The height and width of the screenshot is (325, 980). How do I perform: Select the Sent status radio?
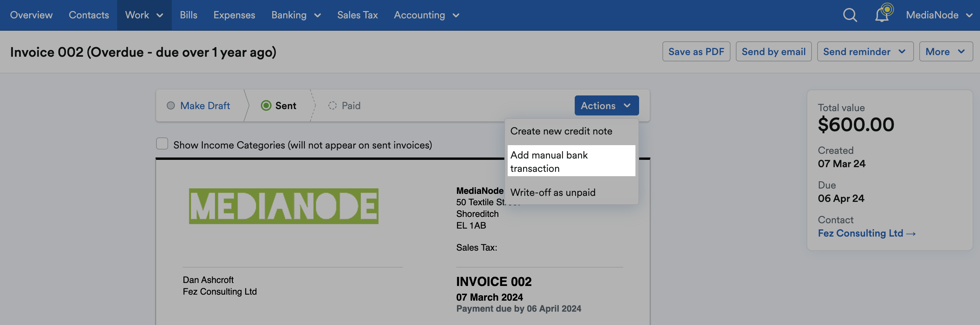tap(266, 105)
